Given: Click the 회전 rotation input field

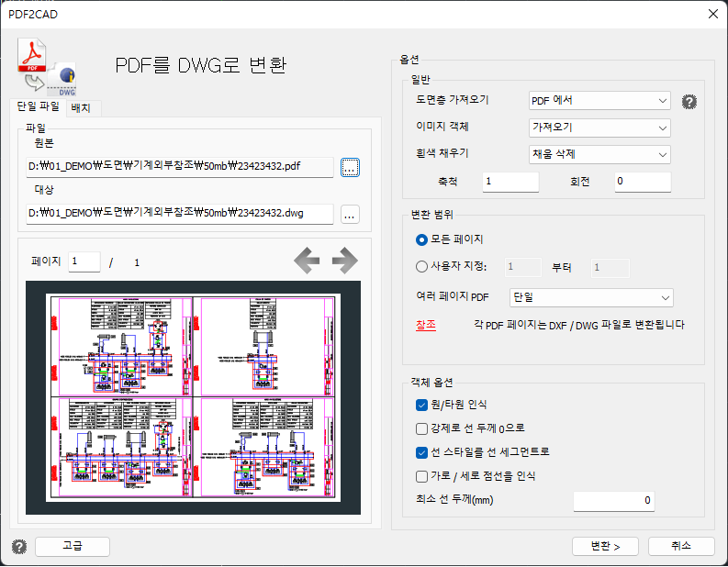Looking at the screenshot, I should (643, 182).
